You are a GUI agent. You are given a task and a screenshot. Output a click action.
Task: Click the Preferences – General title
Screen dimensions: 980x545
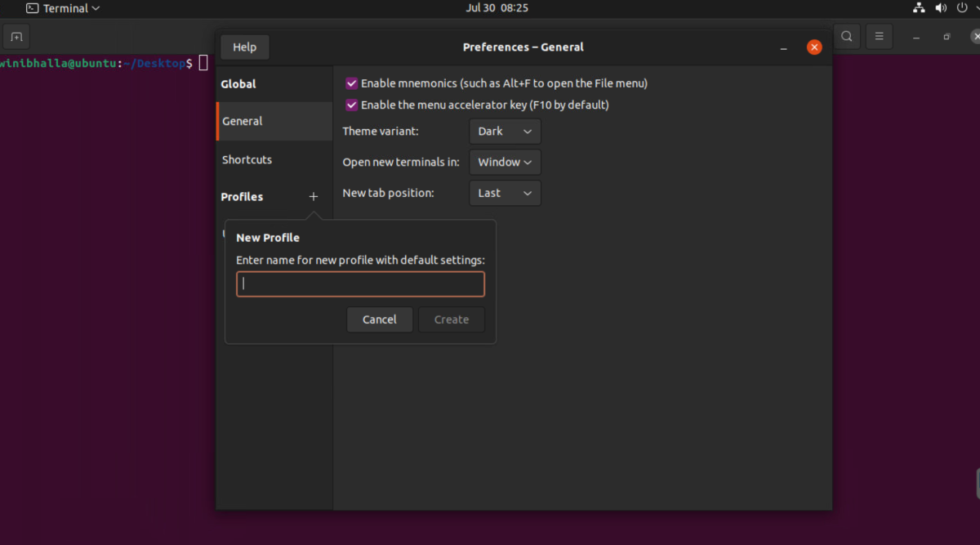523,47
